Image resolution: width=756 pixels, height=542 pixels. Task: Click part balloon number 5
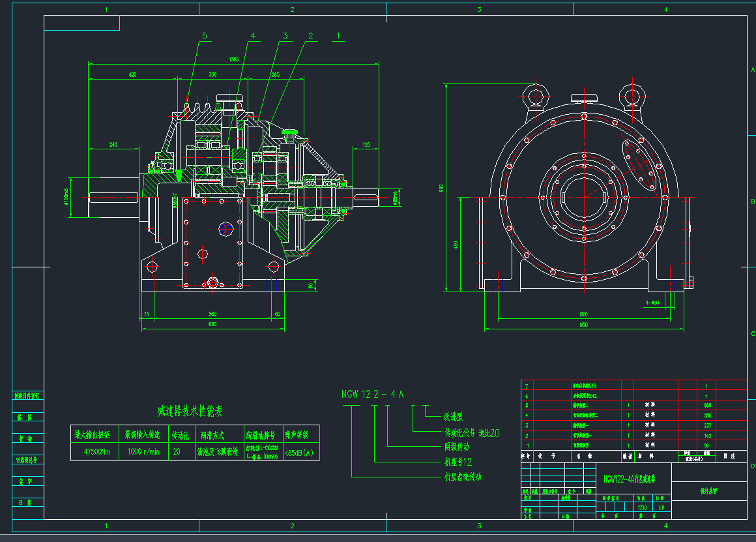pyautogui.click(x=204, y=37)
